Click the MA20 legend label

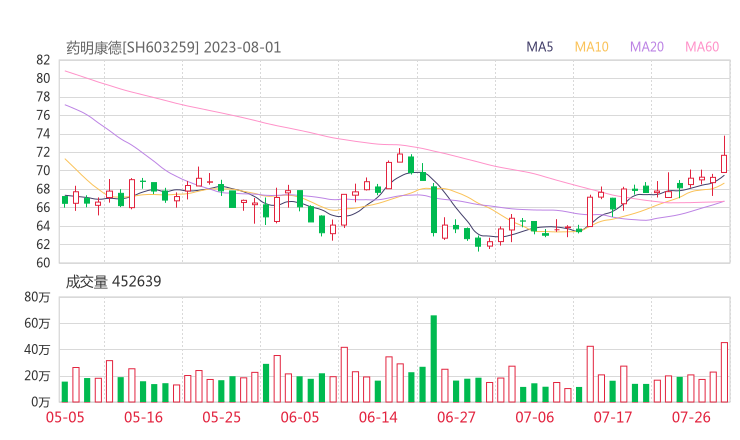coord(647,47)
